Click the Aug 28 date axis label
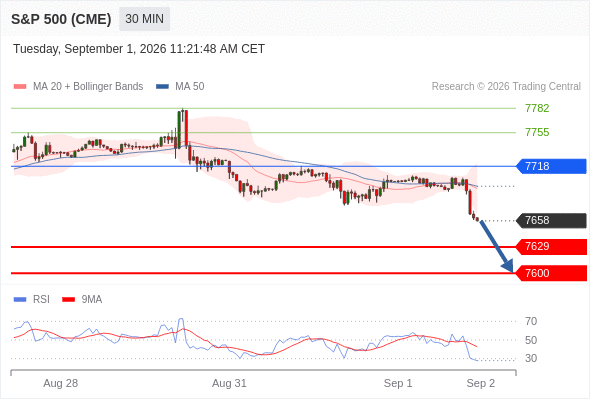This screenshot has width=590, height=400. (x=61, y=383)
